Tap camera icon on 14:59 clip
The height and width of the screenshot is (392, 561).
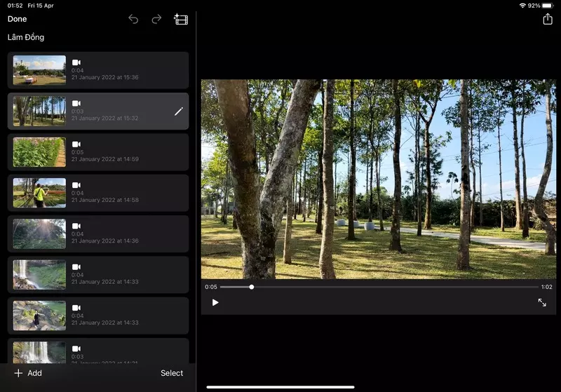coord(76,144)
